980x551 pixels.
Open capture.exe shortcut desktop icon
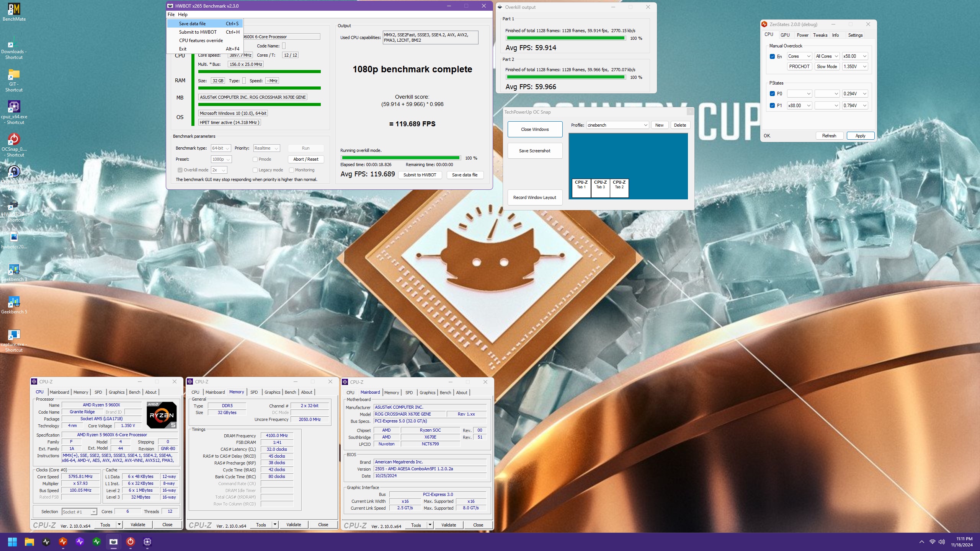[x=14, y=341]
